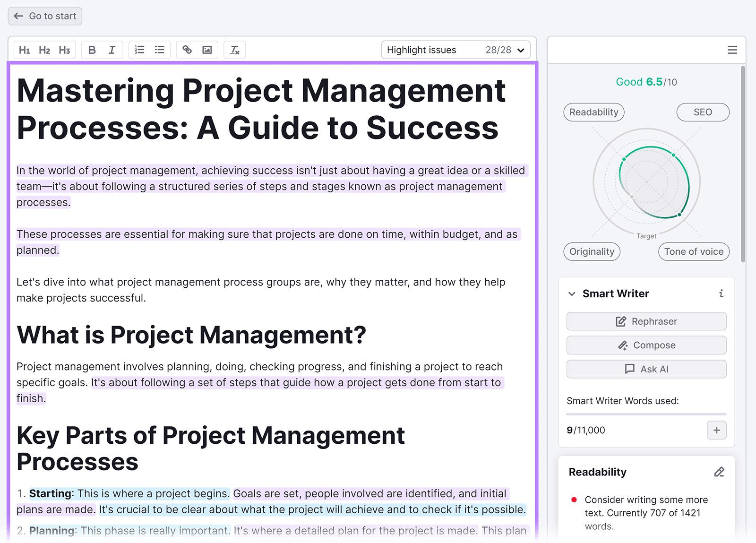This screenshot has height=543, width=756.
Task: Edit the Readability settings pencil icon
Action: click(719, 472)
